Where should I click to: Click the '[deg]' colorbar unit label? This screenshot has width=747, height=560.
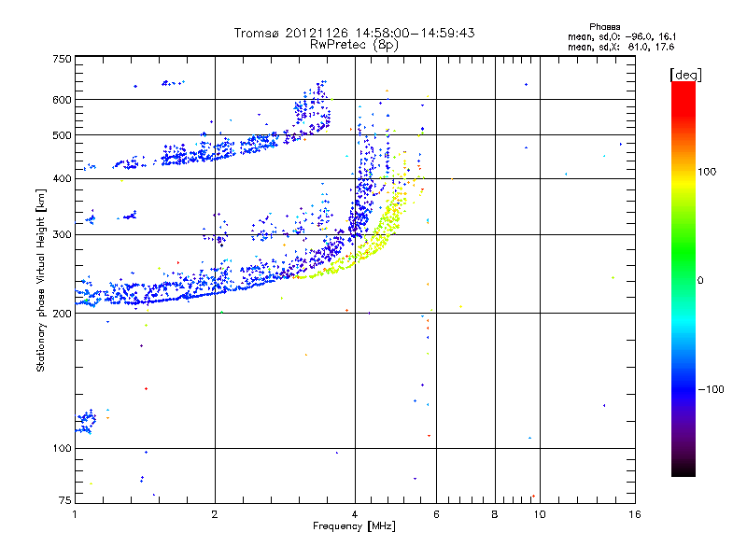tap(685, 75)
